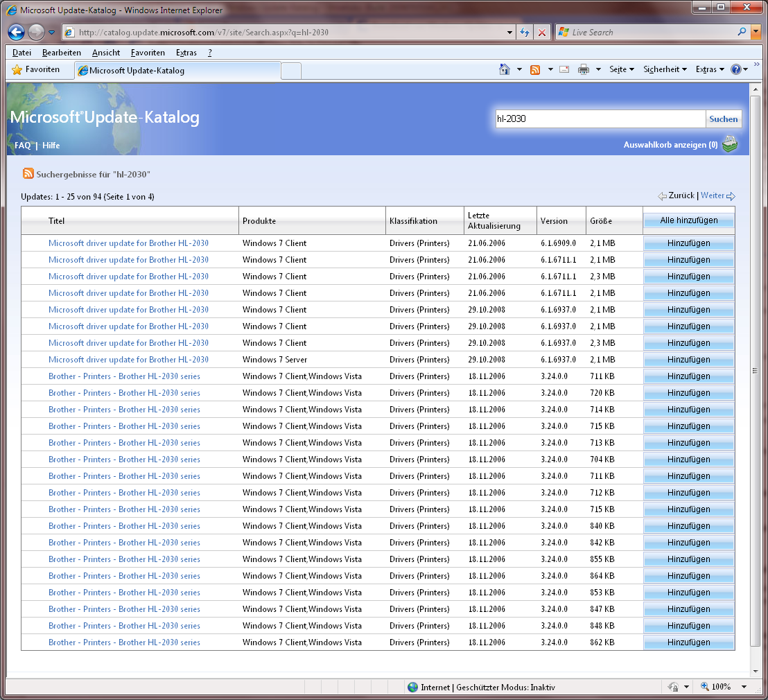Image resolution: width=768 pixels, height=700 pixels.
Task: Click the status bar privacy/security icon
Action: (674, 688)
